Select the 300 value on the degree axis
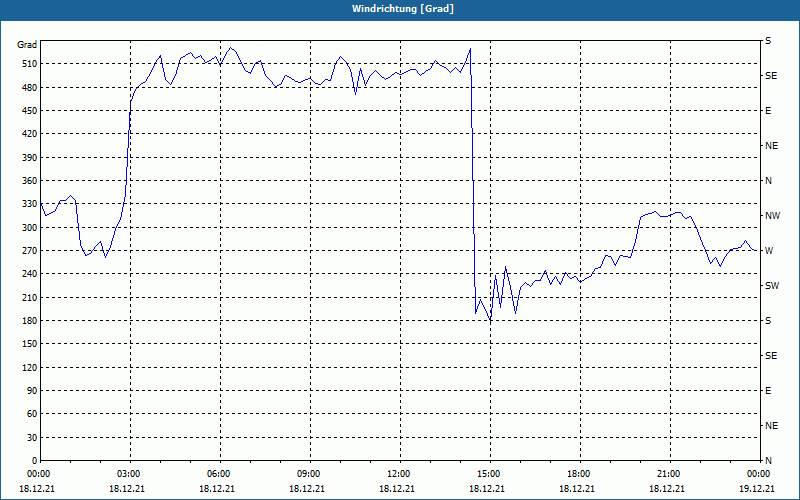The height and width of the screenshot is (500, 800). 30,228
